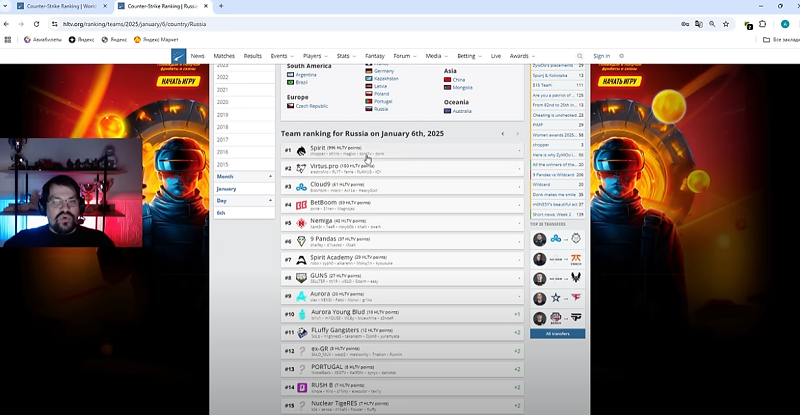Click the left НАЧАТЬ ИГРУ banner button

point(179,81)
